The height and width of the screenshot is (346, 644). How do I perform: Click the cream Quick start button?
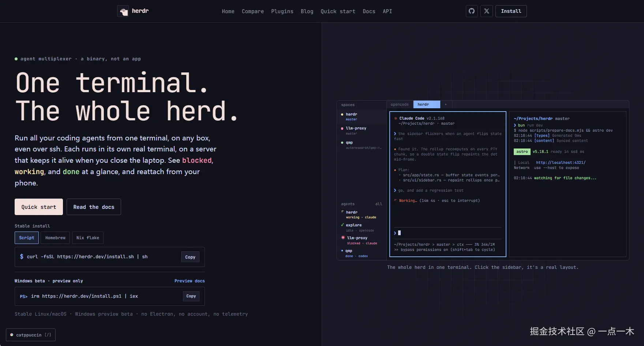[39, 207]
